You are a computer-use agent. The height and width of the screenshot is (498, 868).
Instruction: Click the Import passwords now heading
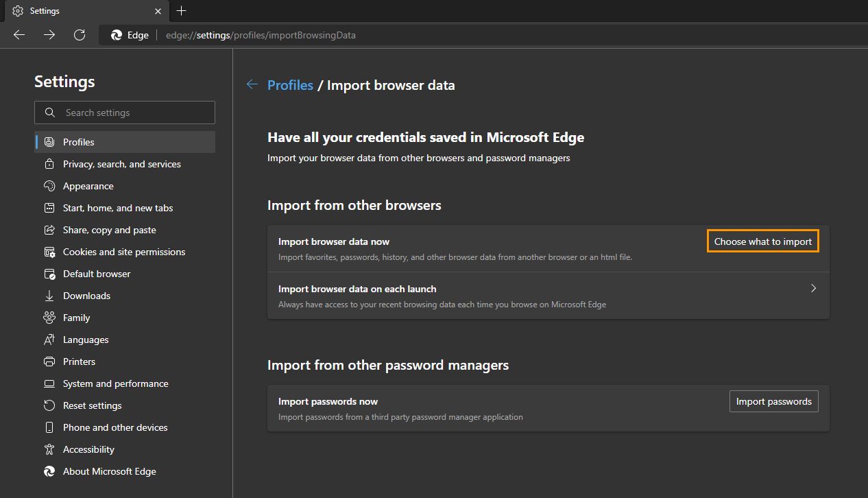328,401
